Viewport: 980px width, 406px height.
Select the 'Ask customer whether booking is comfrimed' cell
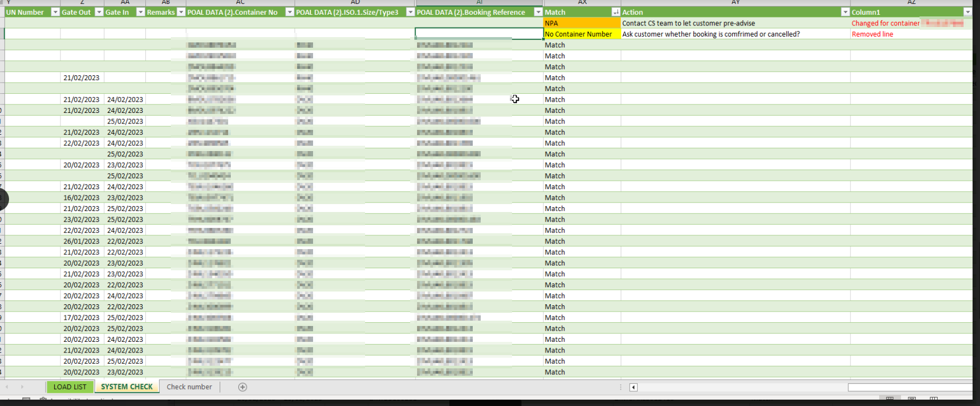pos(735,34)
